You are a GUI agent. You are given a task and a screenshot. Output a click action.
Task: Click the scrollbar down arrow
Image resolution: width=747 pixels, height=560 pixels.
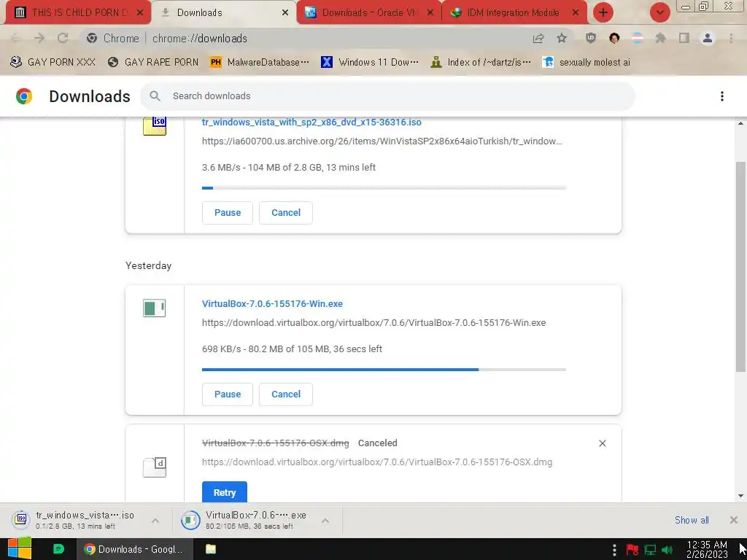point(740,496)
